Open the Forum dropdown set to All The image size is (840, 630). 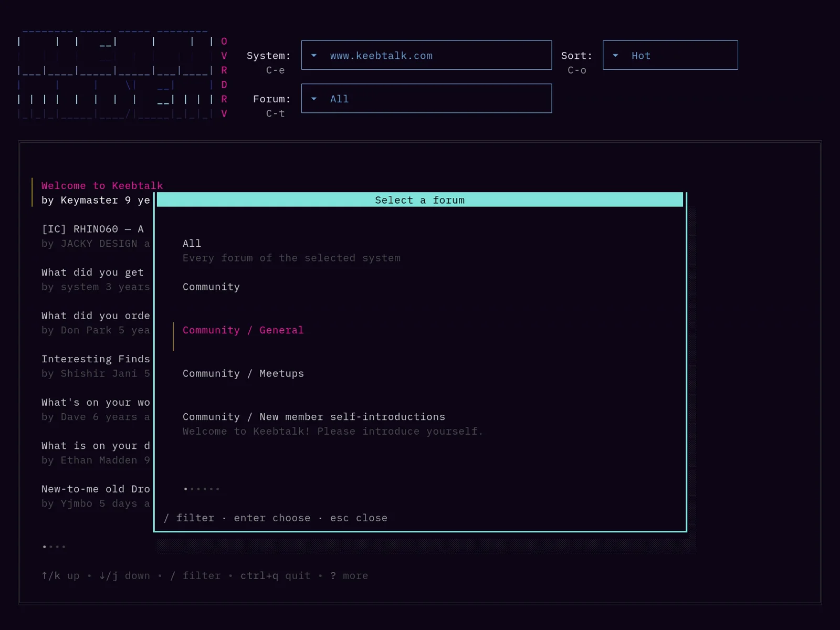(x=426, y=99)
